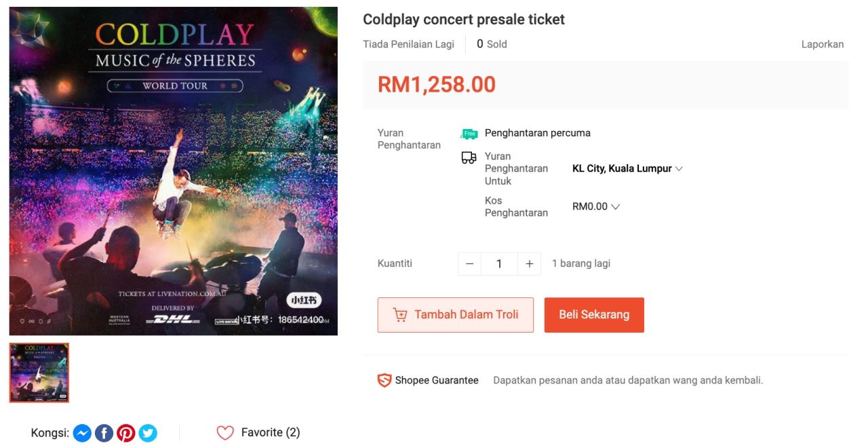Share via Facebook Messenger icon
This screenshot has width=868, height=448.
click(x=82, y=432)
